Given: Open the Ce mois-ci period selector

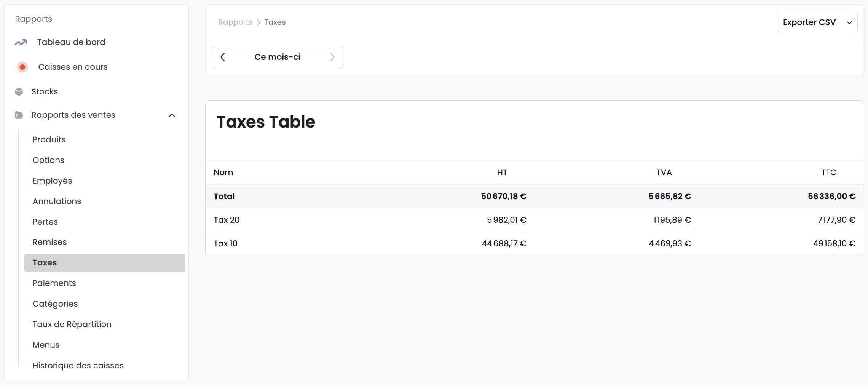Looking at the screenshot, I should 277,57.
